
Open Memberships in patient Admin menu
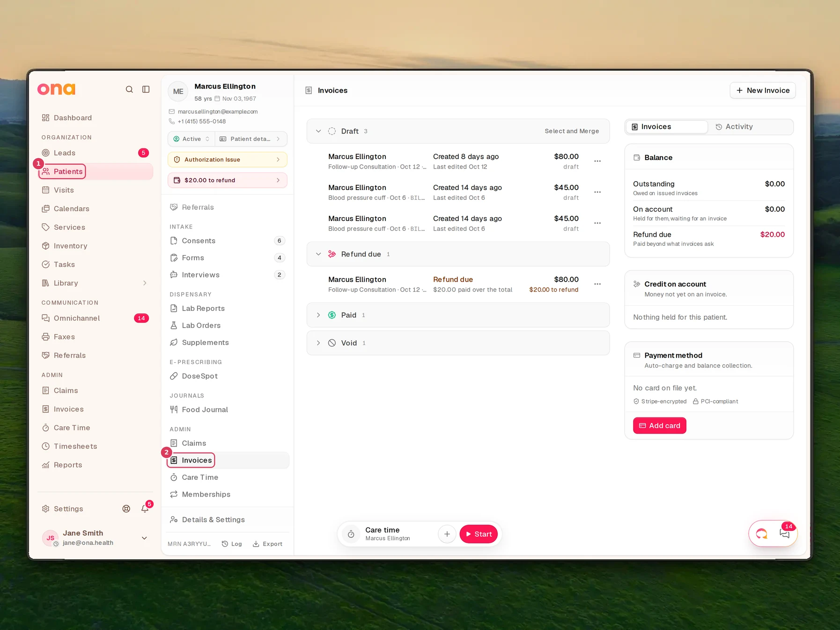228,494
